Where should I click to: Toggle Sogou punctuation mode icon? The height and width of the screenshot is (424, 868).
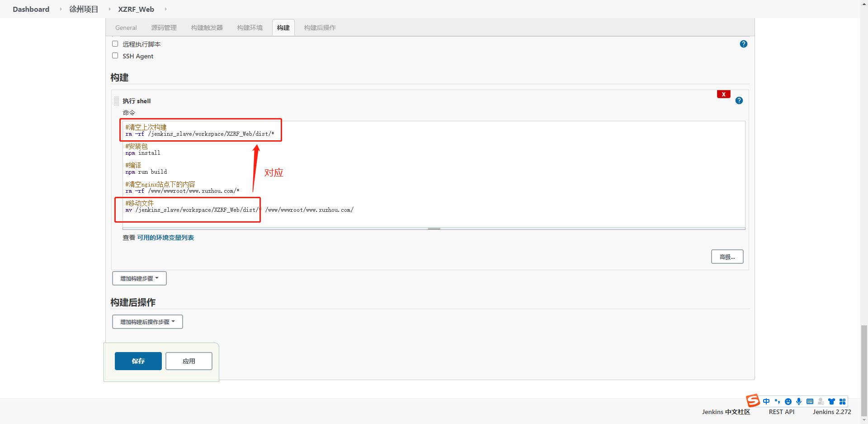point(777,401)
